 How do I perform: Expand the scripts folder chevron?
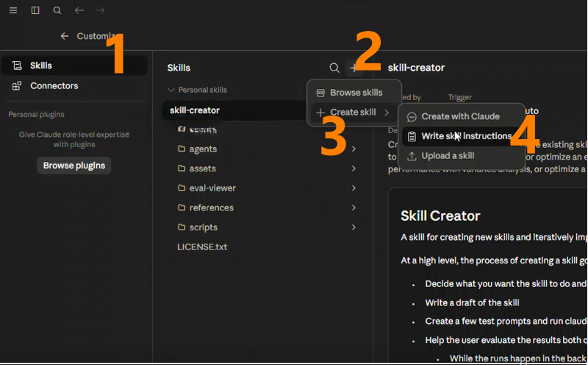[354, 227]
